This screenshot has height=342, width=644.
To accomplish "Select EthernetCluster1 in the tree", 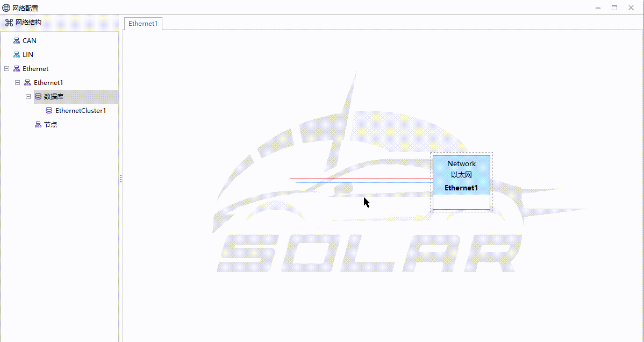I will tap(81, 111).
